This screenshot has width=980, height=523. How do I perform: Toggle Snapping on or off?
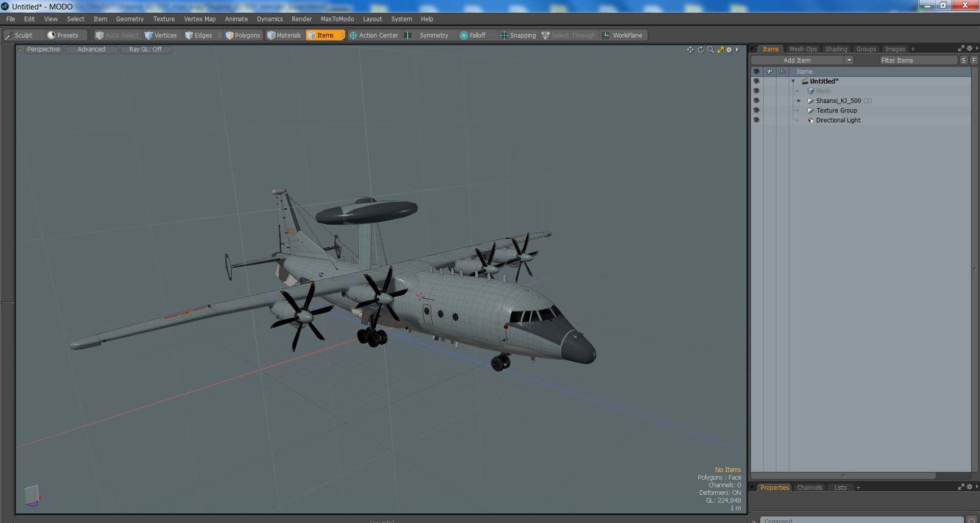pyautogui.click(x=518, y=35)
